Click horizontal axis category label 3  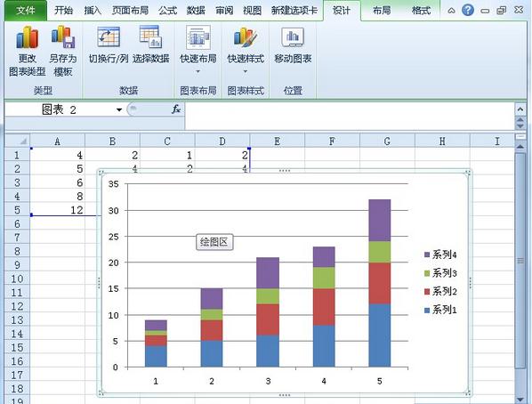268,381
